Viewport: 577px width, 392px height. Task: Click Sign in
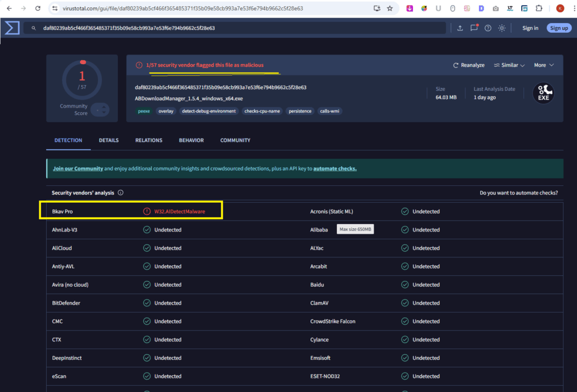tap(530, 28)
